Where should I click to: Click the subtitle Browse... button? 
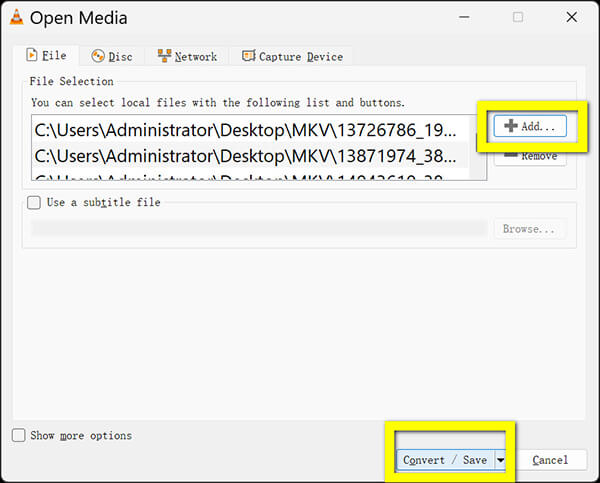pyautogui.click(x=530, y=229)
